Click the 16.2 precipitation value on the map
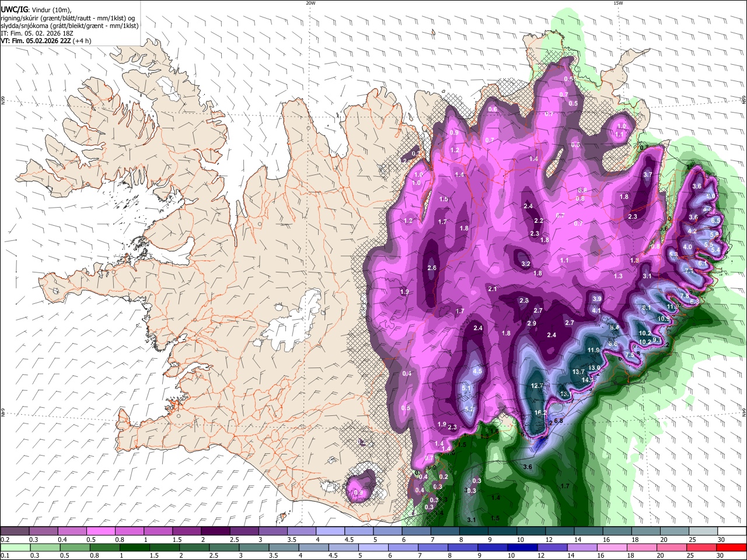The width and height of the screenshot is (747, 560). click(x=541, y=412)
